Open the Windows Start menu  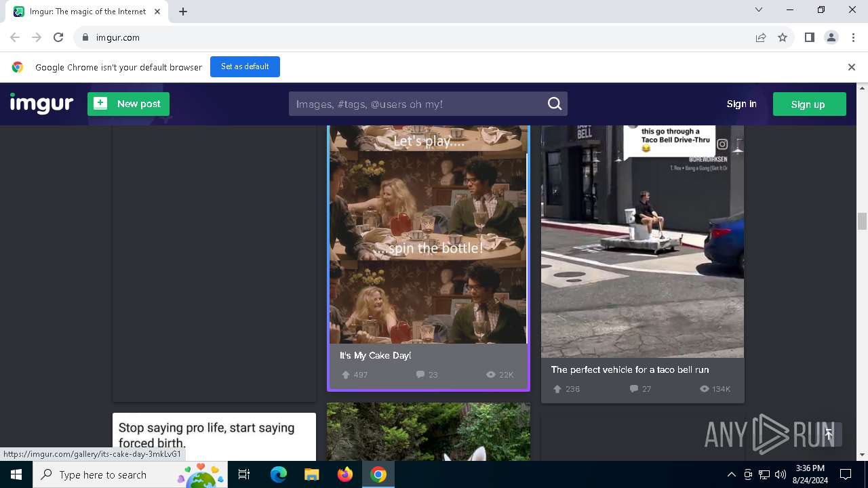[x=16, y=474]
